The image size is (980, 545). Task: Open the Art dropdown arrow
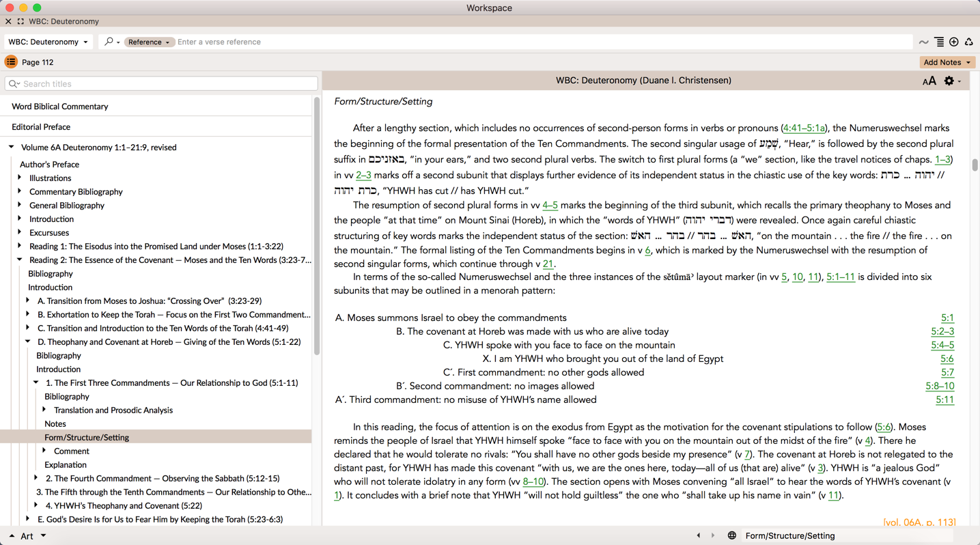[44, 536]
